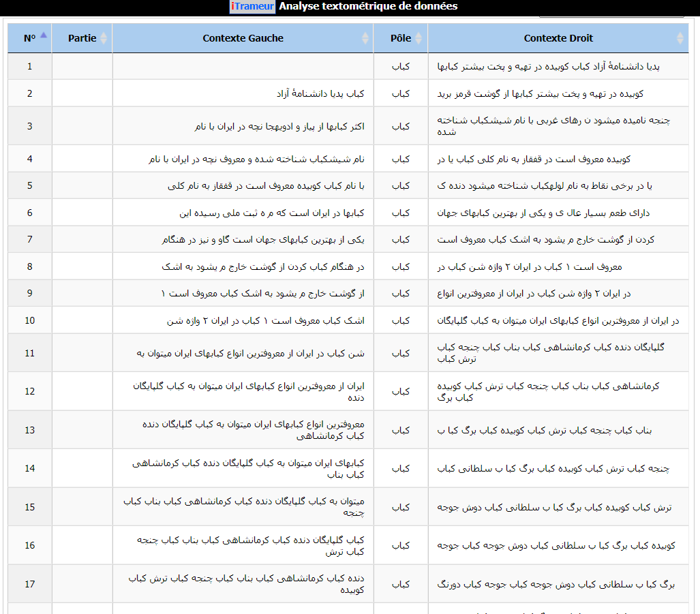The image size is (700, 614).
Task: Select row number 14 cell
Action: [29, 469]
